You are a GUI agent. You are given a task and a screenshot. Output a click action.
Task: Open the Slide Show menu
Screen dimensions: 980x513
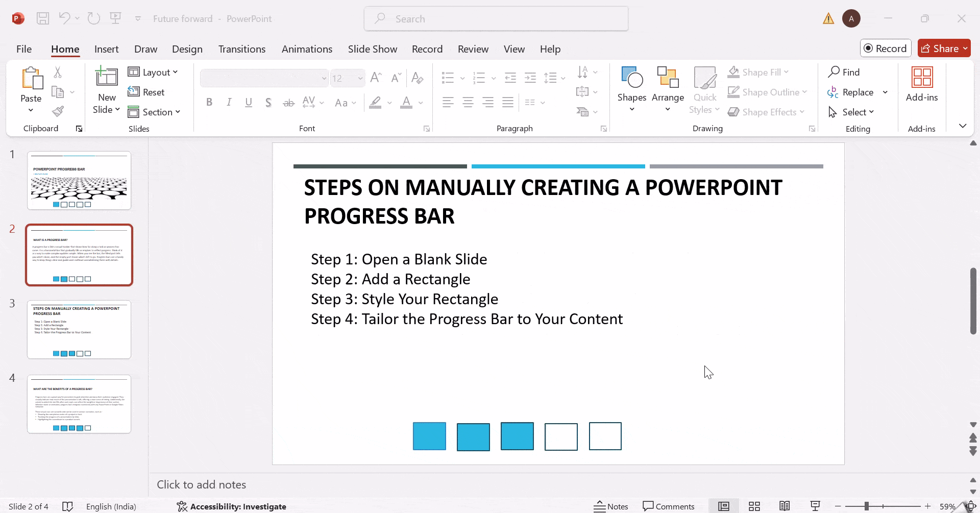pos(372,48)
